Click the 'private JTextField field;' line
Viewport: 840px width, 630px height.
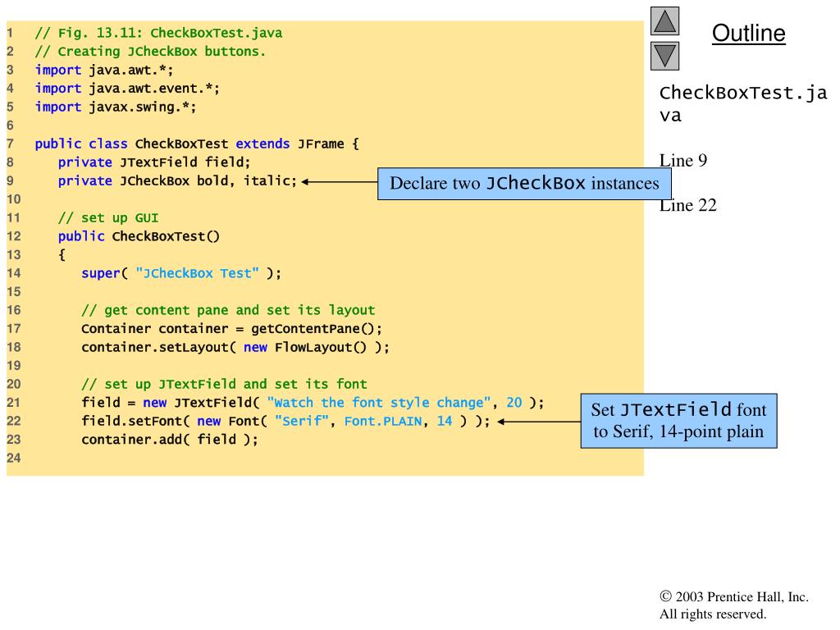coord(154,162)
